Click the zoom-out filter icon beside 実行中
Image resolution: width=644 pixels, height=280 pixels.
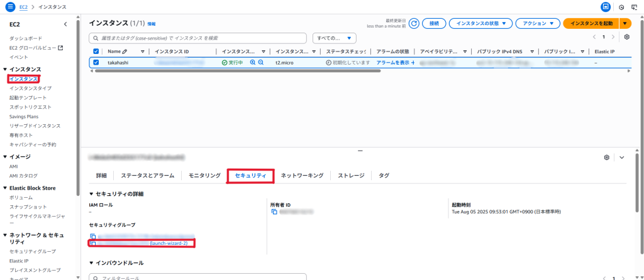tap(260, 63)
